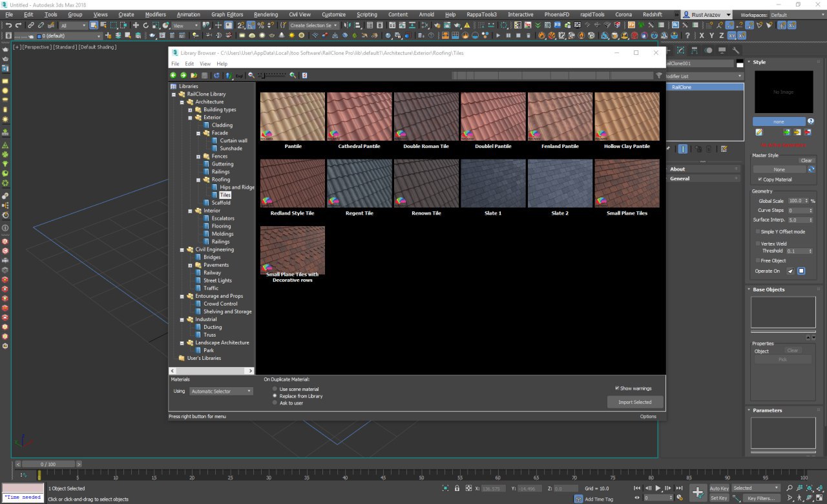This screenshot has width=827, height=504.
Task: Select the Replace from Library radio button
Action: [275, 396]
